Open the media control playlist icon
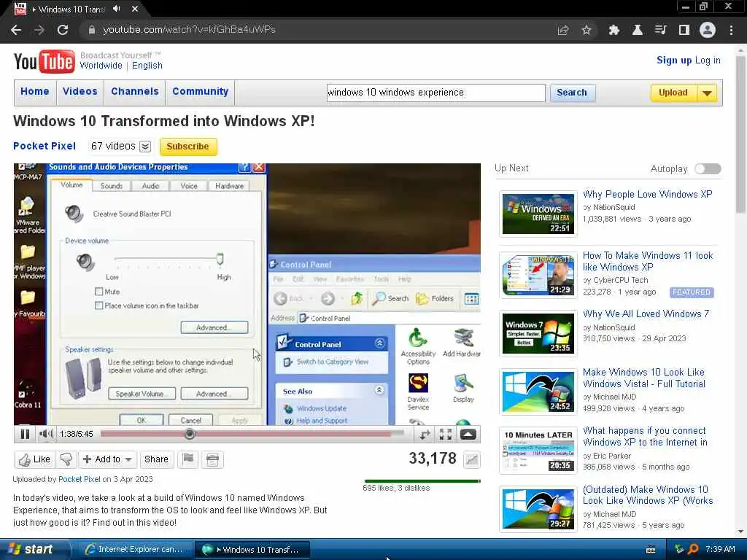Screen dimensions: 747x560 (660, 30)
